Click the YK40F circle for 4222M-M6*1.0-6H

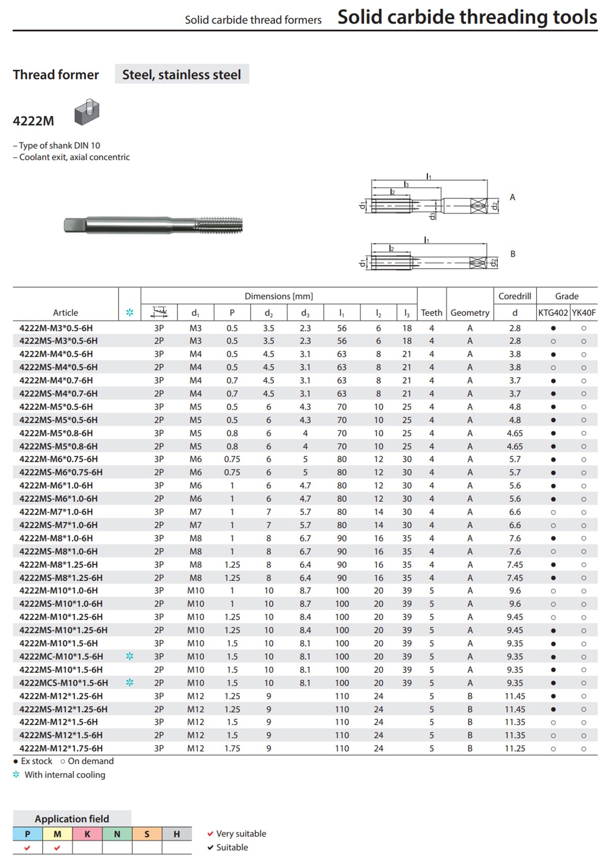584,486
